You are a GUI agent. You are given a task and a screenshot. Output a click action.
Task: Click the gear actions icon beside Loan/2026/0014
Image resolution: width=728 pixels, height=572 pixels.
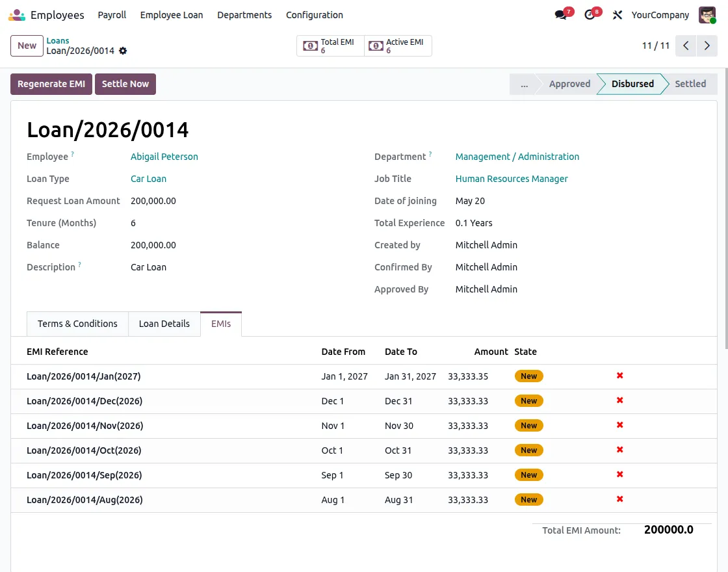[123, 51]
